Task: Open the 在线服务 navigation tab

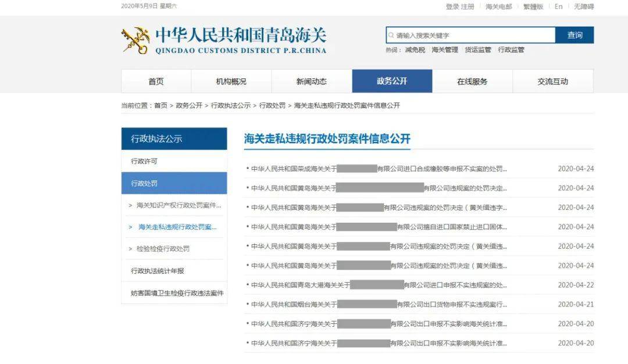Action: tap(472, 81)
